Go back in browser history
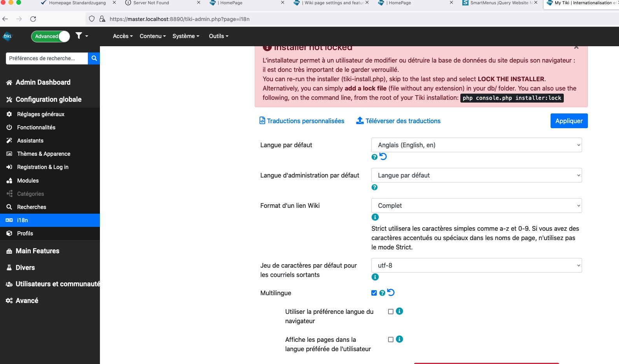 click(x=5, y=19)
